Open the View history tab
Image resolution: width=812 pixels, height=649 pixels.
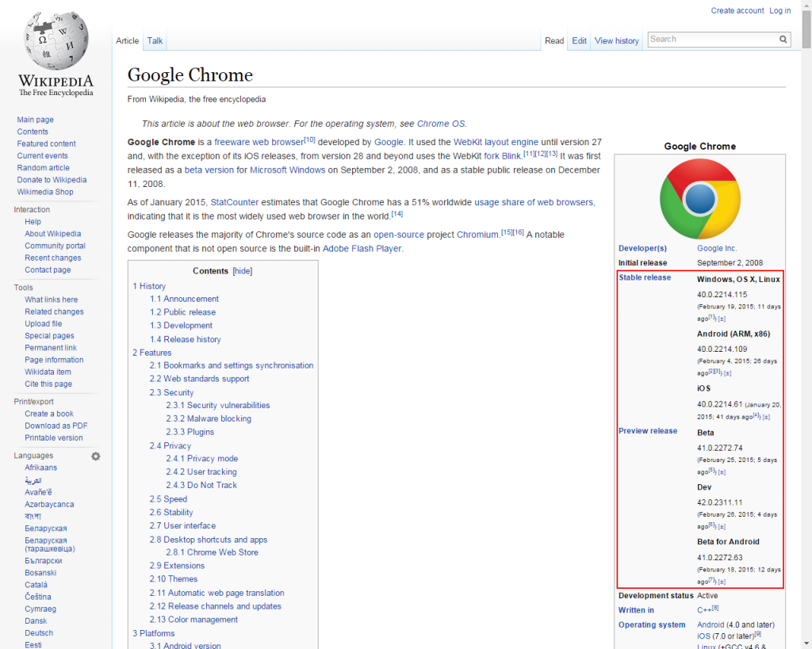616,40
